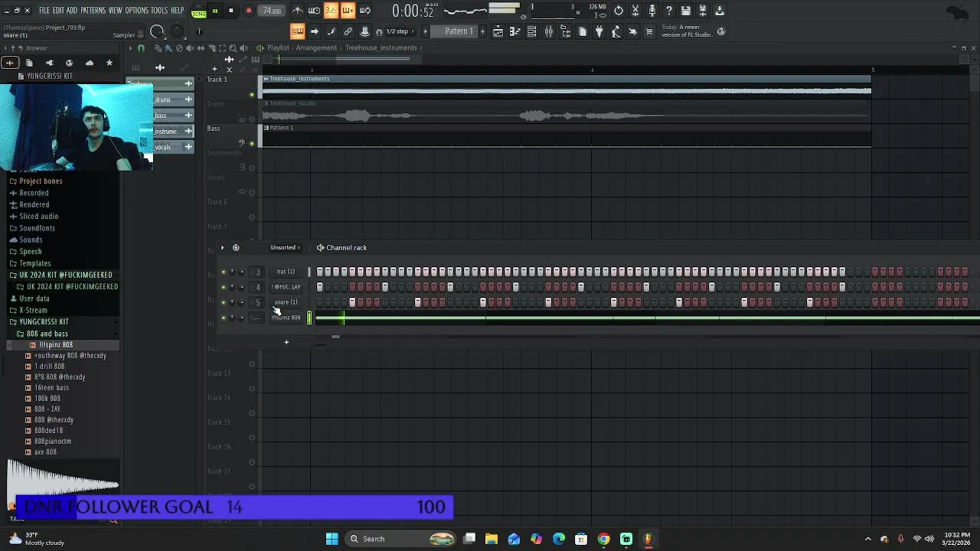
Task: Open the OPTIONS menu
Action: pos(136,11)
